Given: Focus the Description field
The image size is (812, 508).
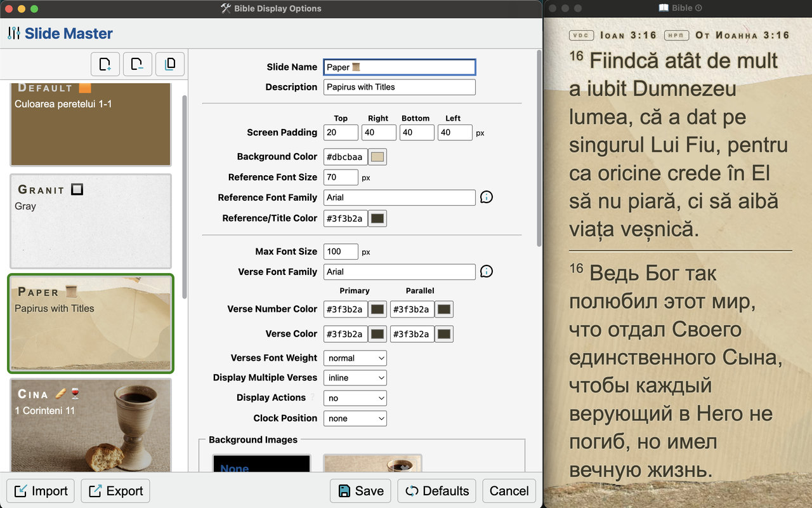Looking at the screenshot, I should pos(400,87).
